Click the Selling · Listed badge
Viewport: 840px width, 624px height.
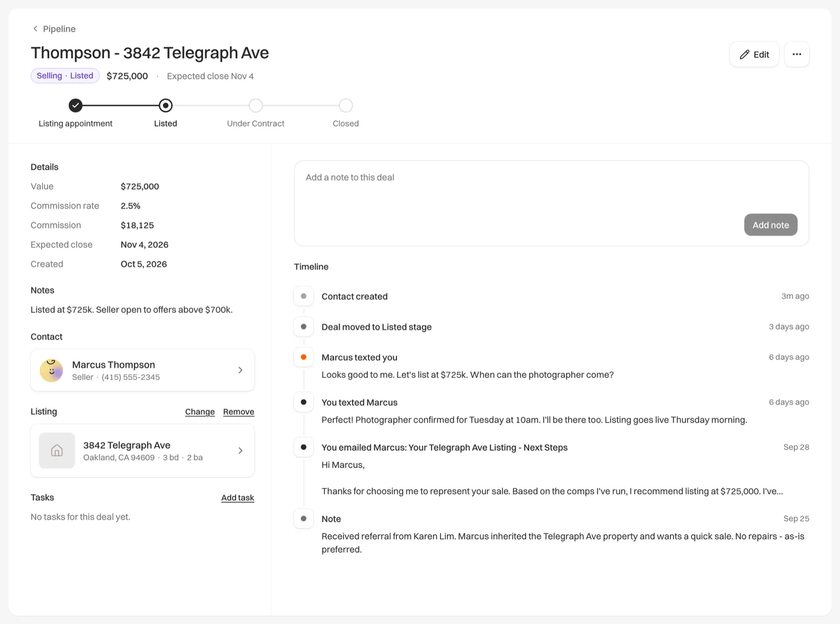point(65,76)
